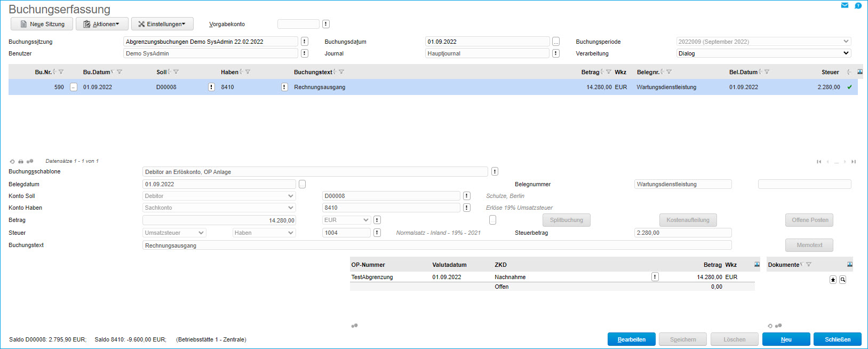Open the Aktionen menu
Image resolution: width=868 pixels, height=349 pixels.
click(x=102, y=24)
